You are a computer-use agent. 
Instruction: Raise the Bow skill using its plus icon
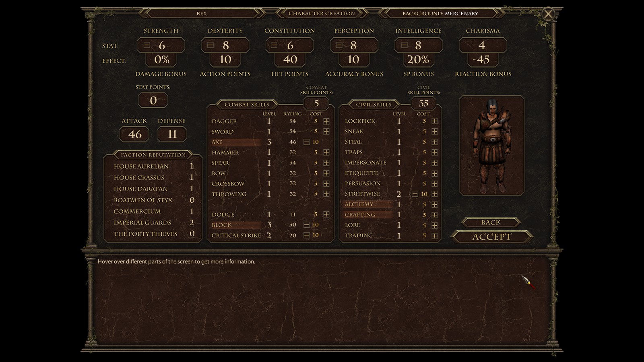tap(326, 173)
